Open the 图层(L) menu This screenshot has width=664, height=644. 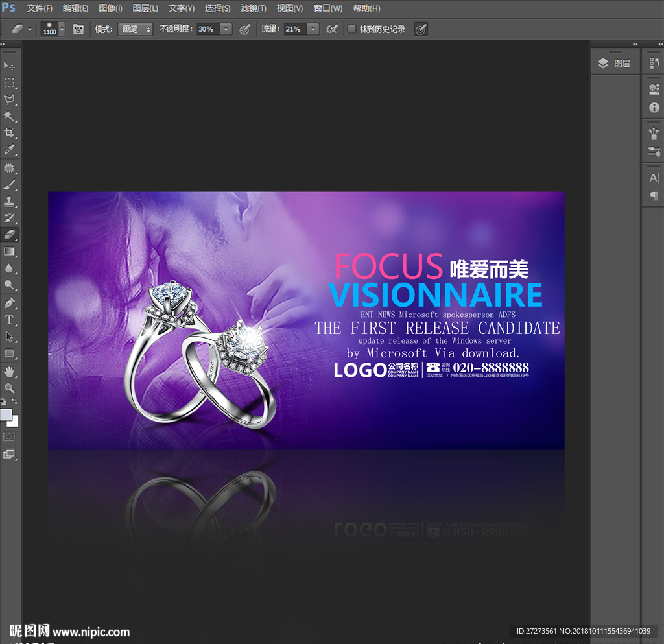[145, 8]
